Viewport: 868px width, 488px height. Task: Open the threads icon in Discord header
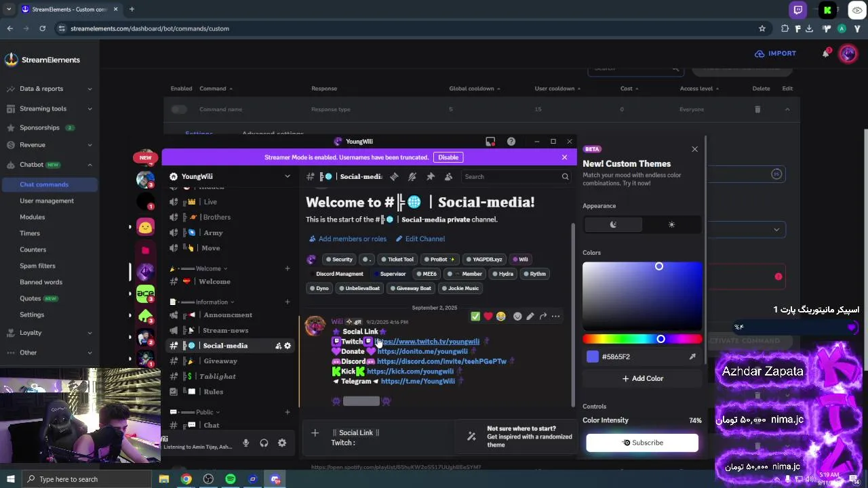(x=394, y=176)
